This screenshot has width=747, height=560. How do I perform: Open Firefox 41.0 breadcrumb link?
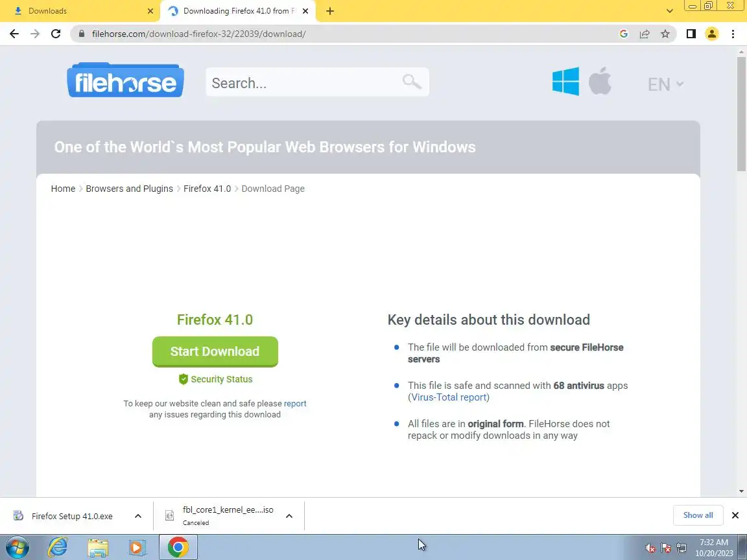point(207,189)
